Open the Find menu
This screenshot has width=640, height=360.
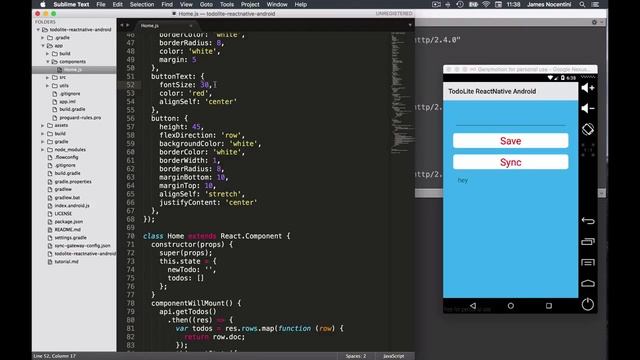[x=167, y=4]
